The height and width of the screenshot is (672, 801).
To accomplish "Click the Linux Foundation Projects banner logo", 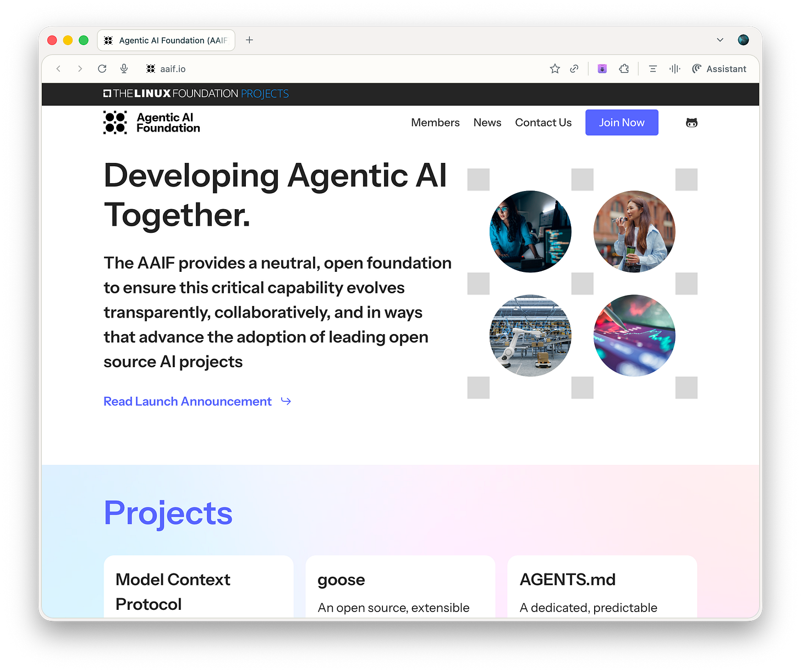I will click(x=196, y=94).
